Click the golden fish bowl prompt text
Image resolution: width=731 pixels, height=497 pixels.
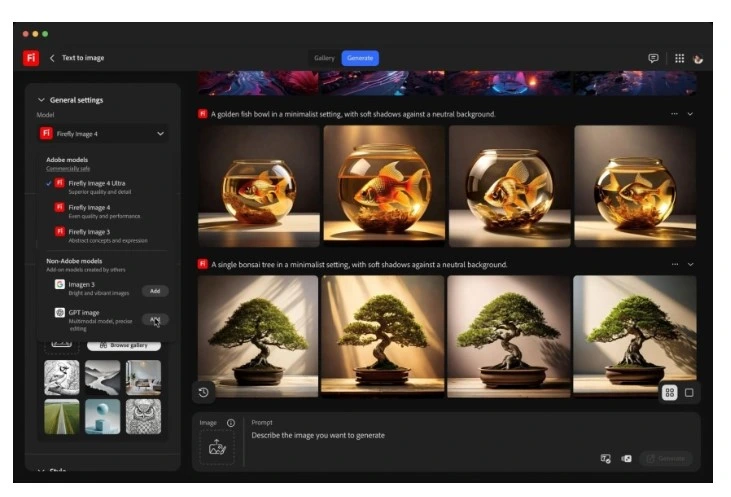(353, 114)
